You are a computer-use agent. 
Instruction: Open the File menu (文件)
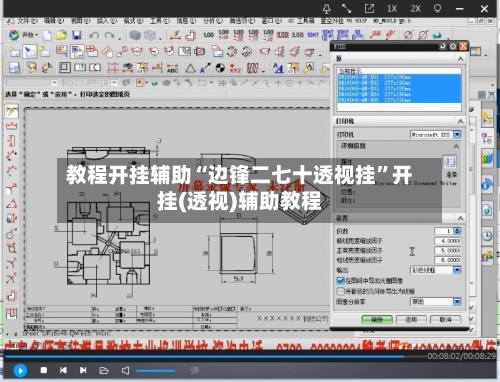[x=27, y=21]
